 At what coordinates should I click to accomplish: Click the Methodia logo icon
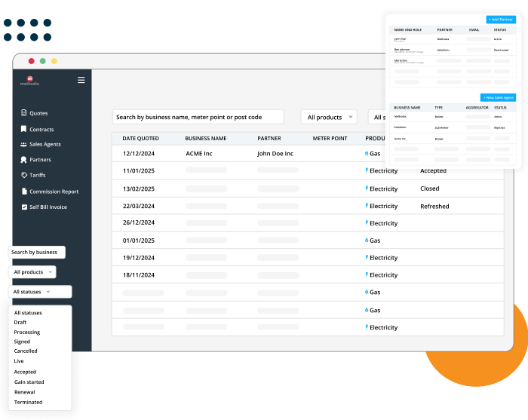[29, 78]
